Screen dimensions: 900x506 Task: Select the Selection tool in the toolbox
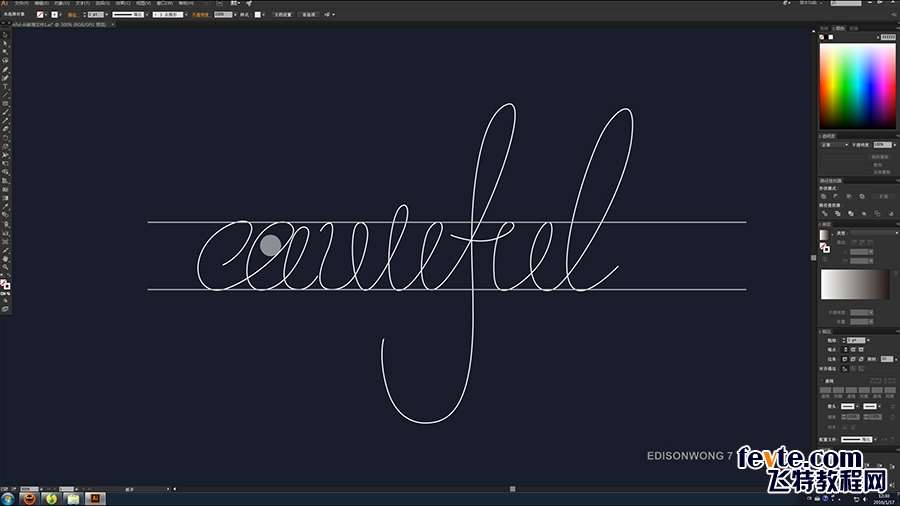[5, 36]
